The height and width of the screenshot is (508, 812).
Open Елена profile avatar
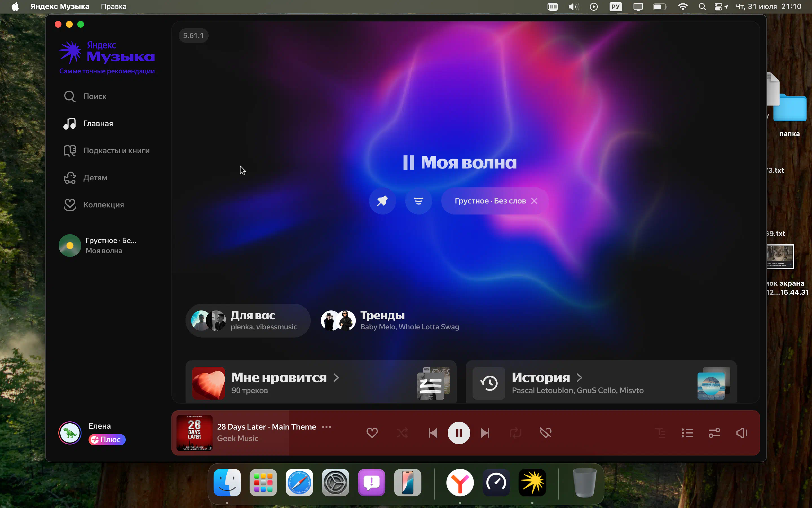click(70, 433)
